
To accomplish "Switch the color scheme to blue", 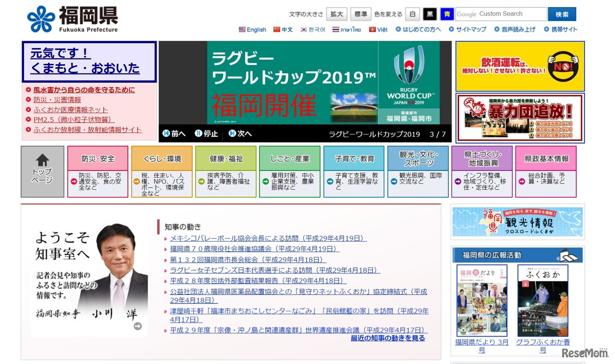I will pyautogui.click(x=447, y=14).
